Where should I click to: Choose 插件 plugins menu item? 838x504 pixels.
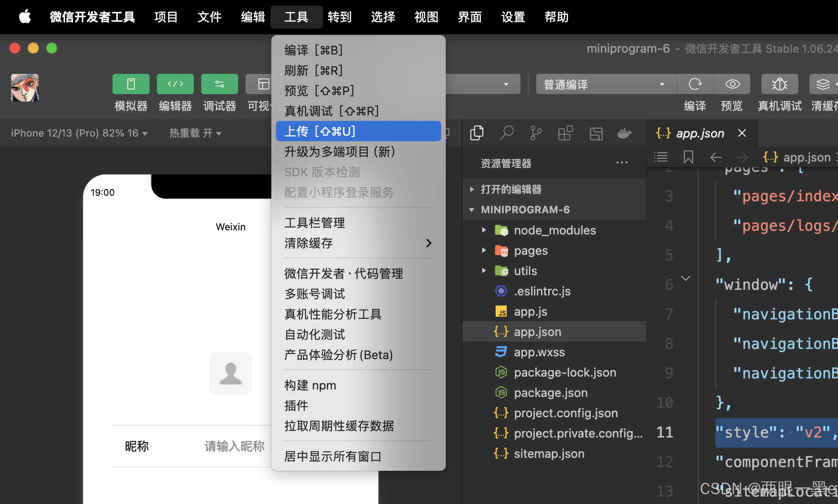[359, 405]
